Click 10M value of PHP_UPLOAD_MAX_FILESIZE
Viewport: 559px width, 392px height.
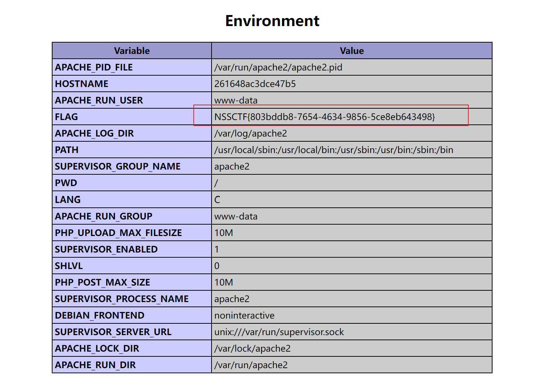[224, 233]
